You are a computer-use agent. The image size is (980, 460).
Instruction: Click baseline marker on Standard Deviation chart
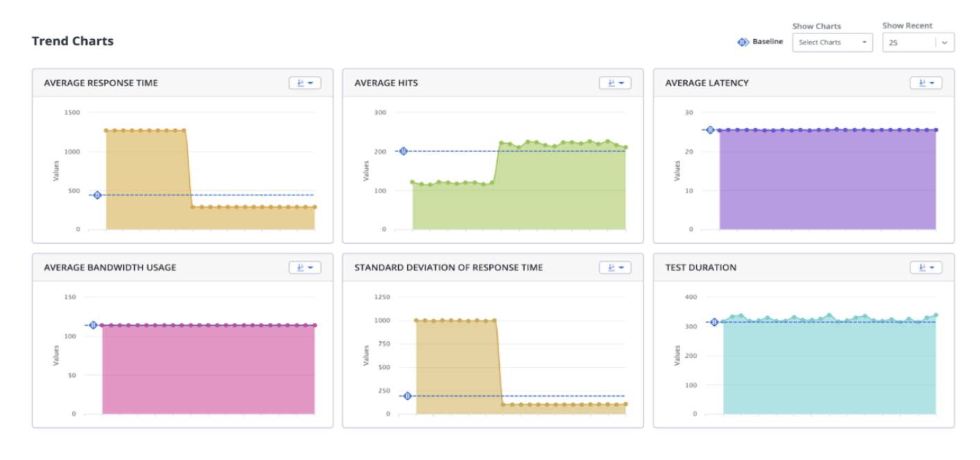tap(407, 396)
